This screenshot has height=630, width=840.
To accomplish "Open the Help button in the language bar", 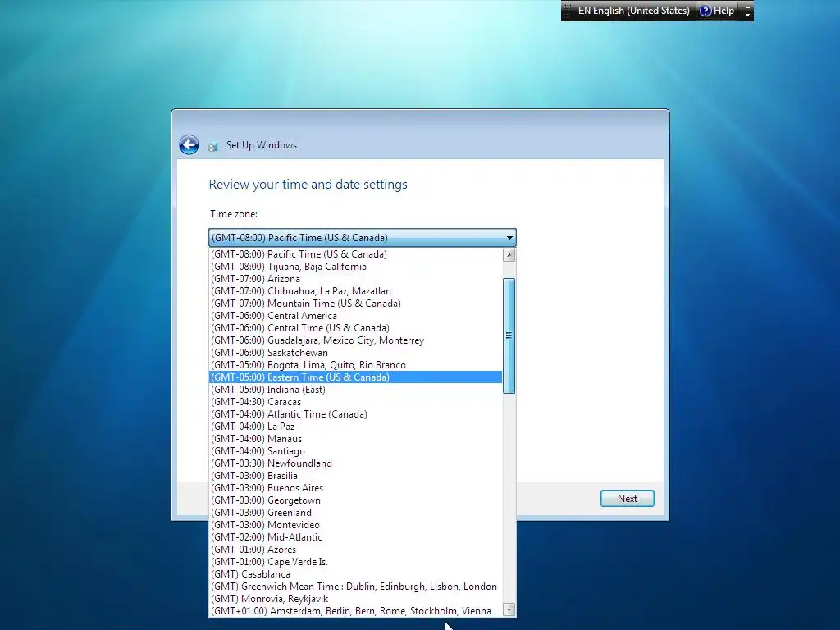I will click(717, 11).
